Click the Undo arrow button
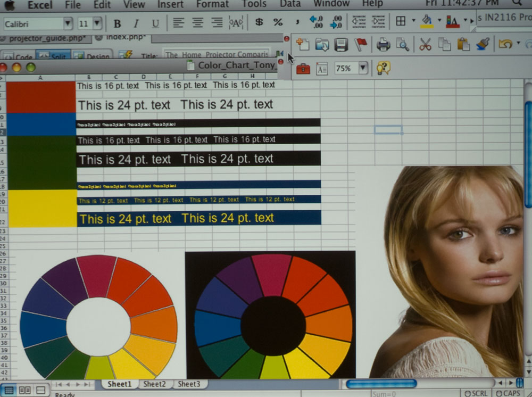 click(505, 44)
